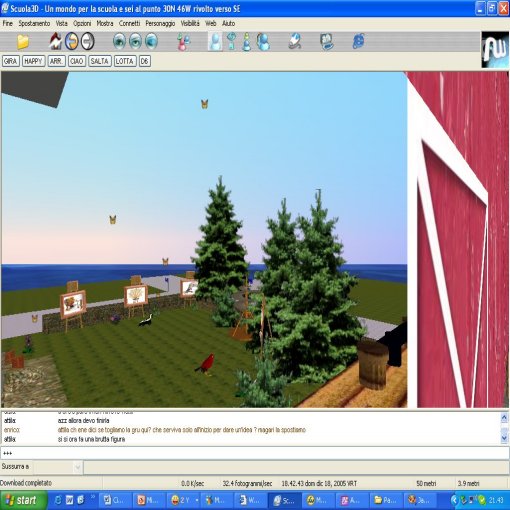Go home with the house icon
The width and height of the screenshot is (510, 510).
56,41
